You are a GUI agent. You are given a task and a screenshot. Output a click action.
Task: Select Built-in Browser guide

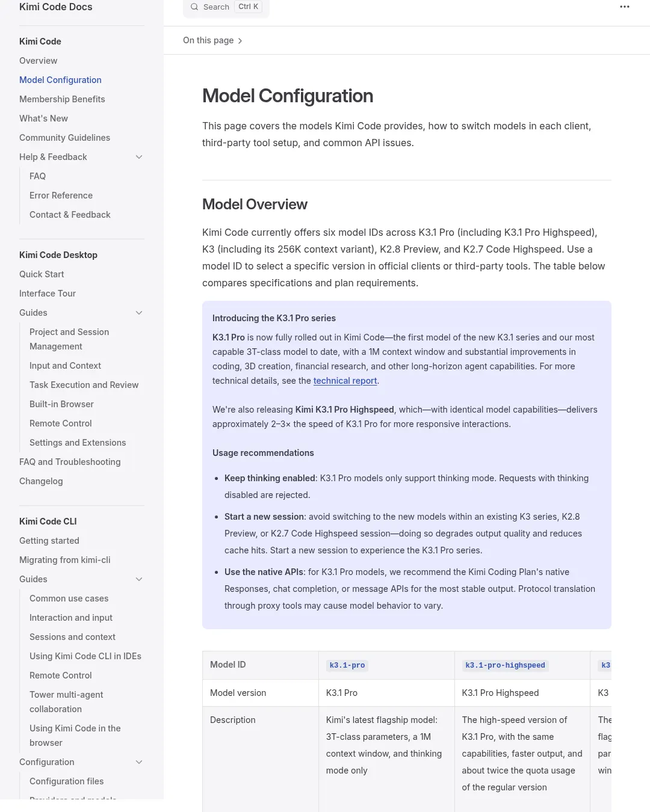[61, 404]
